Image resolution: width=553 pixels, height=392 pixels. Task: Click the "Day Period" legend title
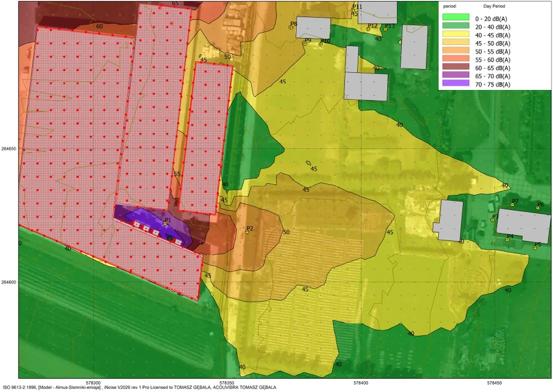(494, 6)
